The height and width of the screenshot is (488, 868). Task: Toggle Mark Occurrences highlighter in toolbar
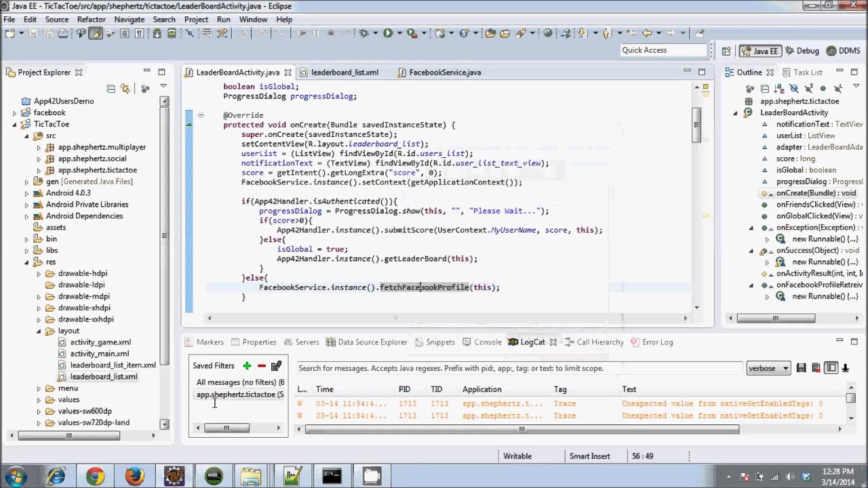point(96,33)
